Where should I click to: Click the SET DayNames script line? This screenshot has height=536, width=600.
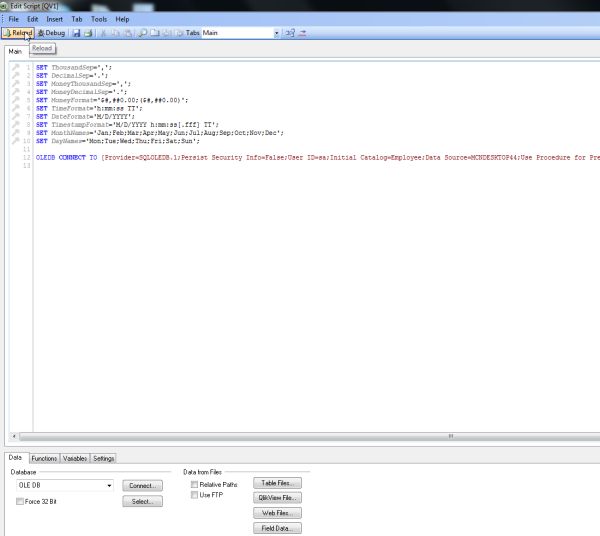pos(117,141)
